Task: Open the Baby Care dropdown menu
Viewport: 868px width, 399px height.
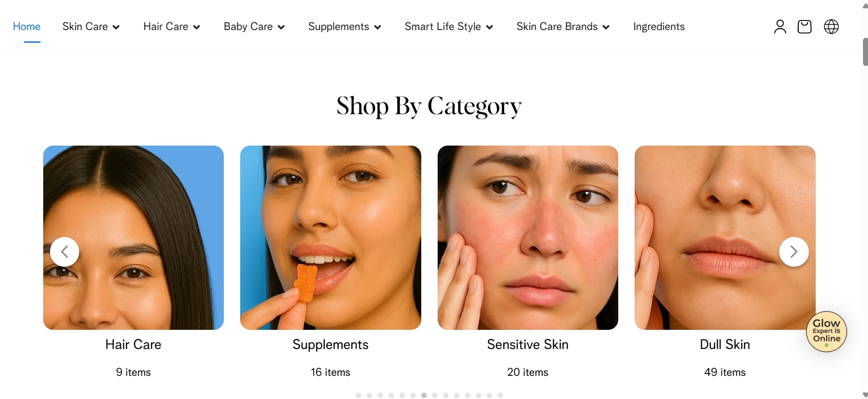Action: coord(254,27)
